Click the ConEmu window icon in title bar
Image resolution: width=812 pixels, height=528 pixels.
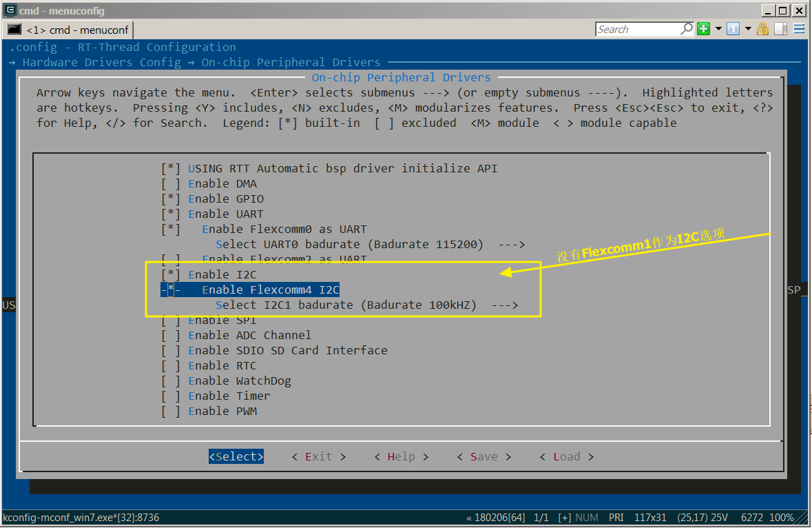click(10, 10)
